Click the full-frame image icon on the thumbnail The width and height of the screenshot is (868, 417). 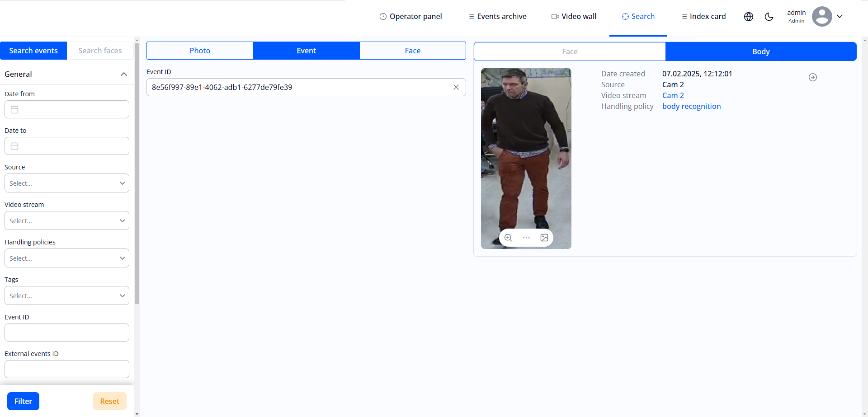click(544, 237)
